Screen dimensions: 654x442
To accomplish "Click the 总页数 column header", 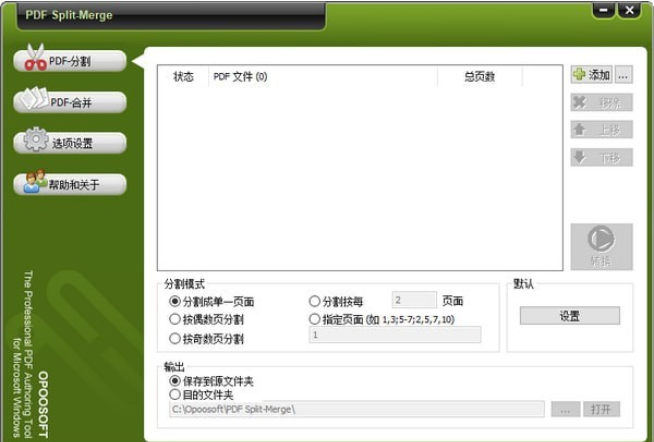I will 480,76.
